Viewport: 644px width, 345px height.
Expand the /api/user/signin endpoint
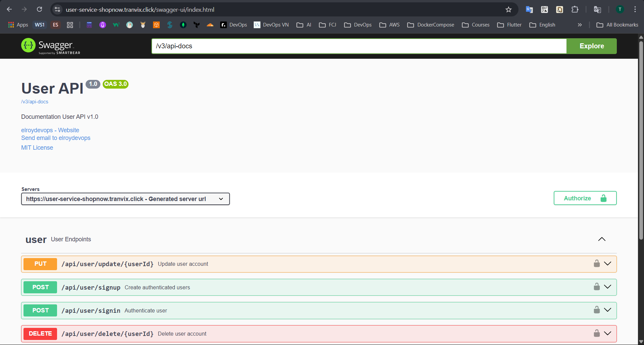point(607,310)
